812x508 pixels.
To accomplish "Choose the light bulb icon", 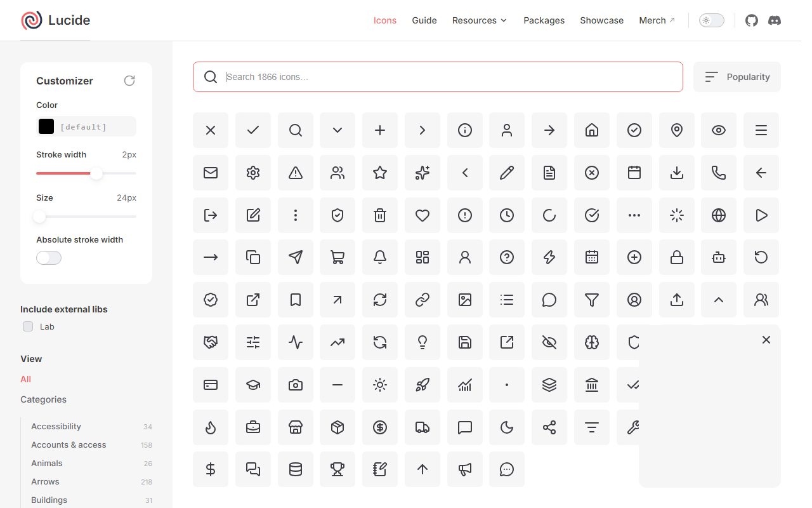I will pos(422,342).
